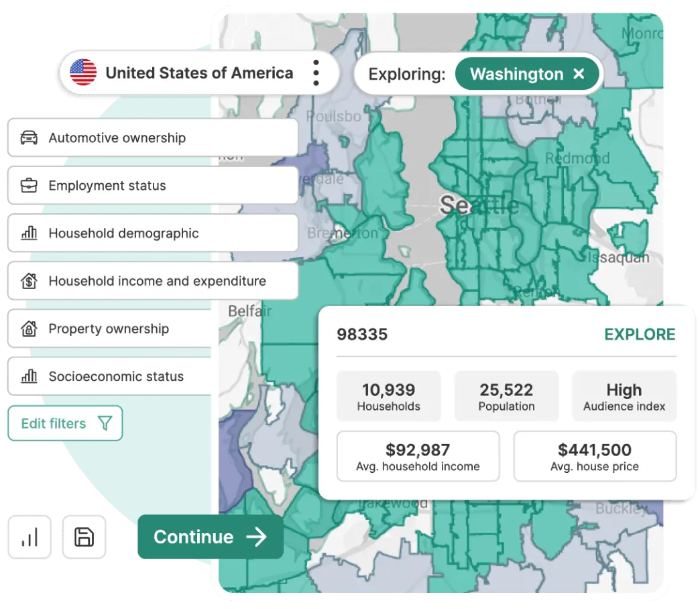The height and width of the screenshot is (609, 700).
Task: Open the three-dot country options menu
Action: [x=316, y=73]
